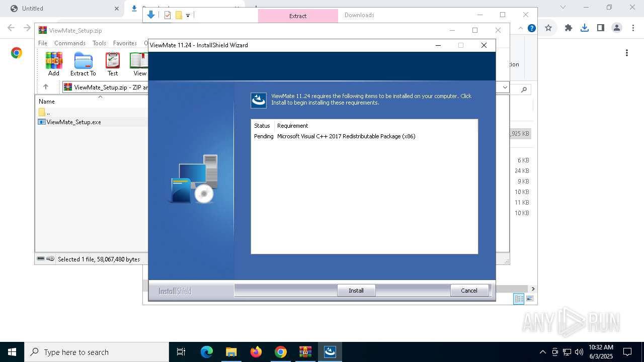Viewport: 644px width, 362px height.
Task: Open the WinRAR address path dropdown
Action: click(x=505, y=87)
